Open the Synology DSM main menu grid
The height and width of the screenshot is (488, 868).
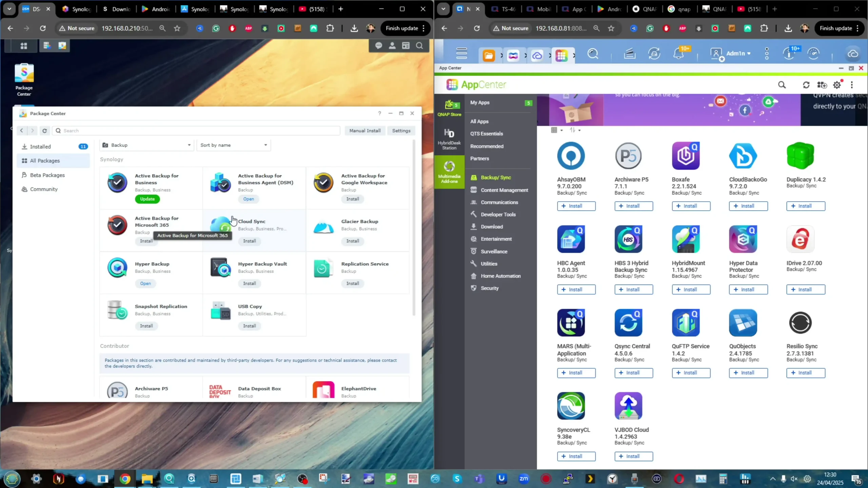point(23,46)
